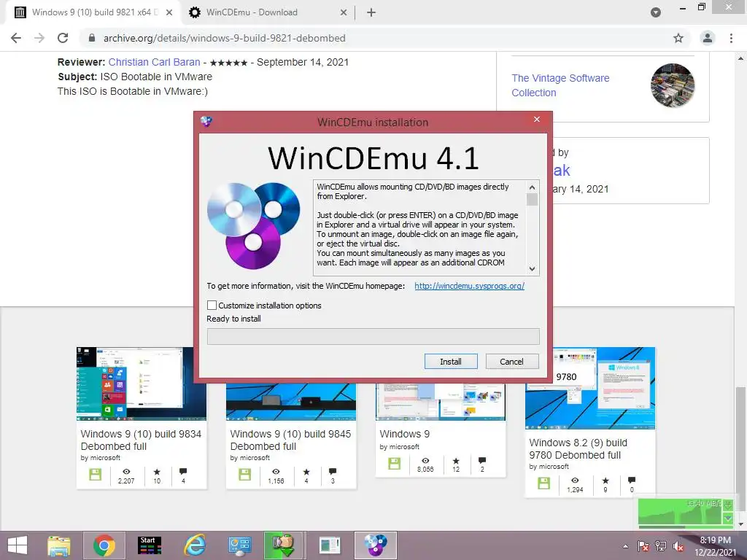Launch Internet Explorer from the taskbar

(x=195, y=545)
